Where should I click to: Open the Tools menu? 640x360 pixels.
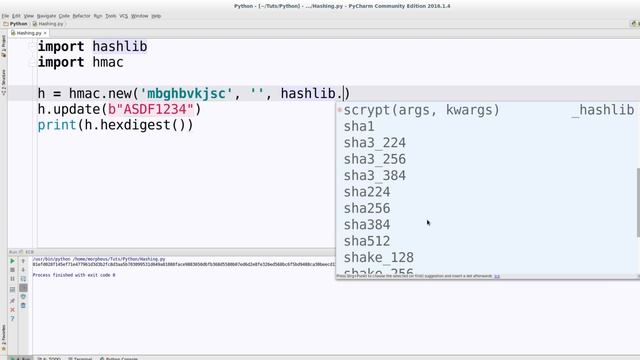tap(111, 16)
